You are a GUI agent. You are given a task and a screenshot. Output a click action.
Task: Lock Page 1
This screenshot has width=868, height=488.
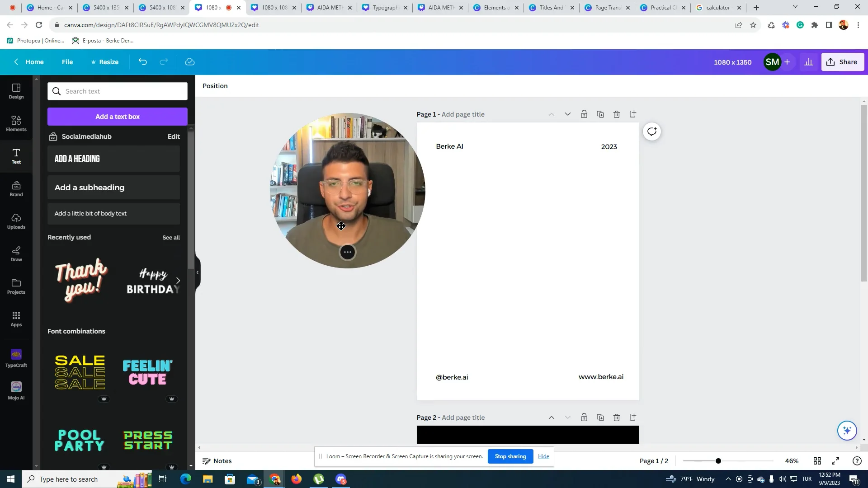coord(584,114)
